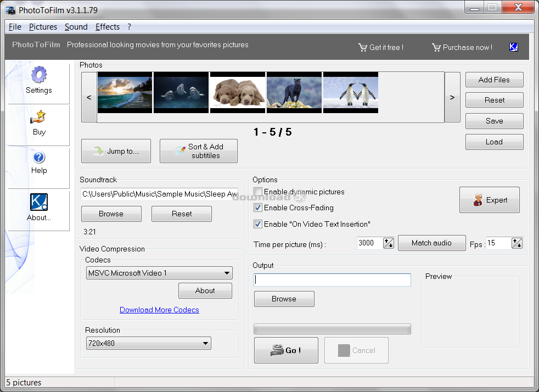Select the black panther photo
This screenshot has height=392, width=539.
pyautogui.click(x=294, y=92)
